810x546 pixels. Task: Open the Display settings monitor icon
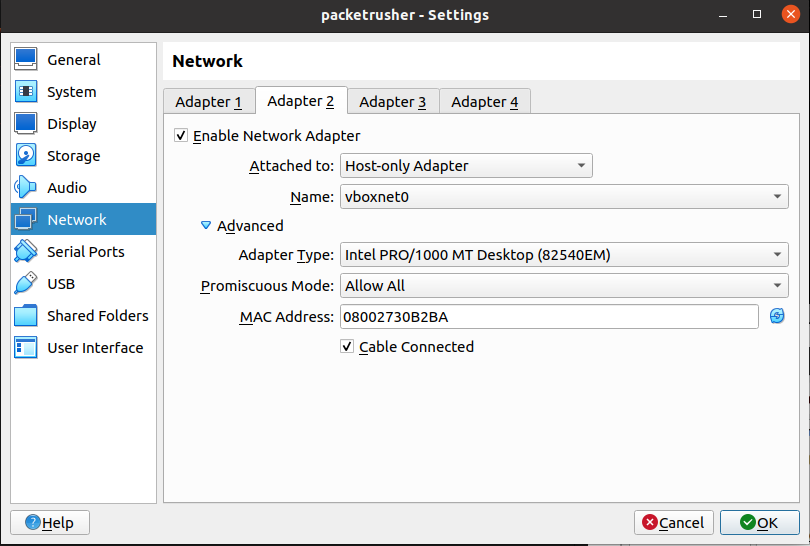26,124
